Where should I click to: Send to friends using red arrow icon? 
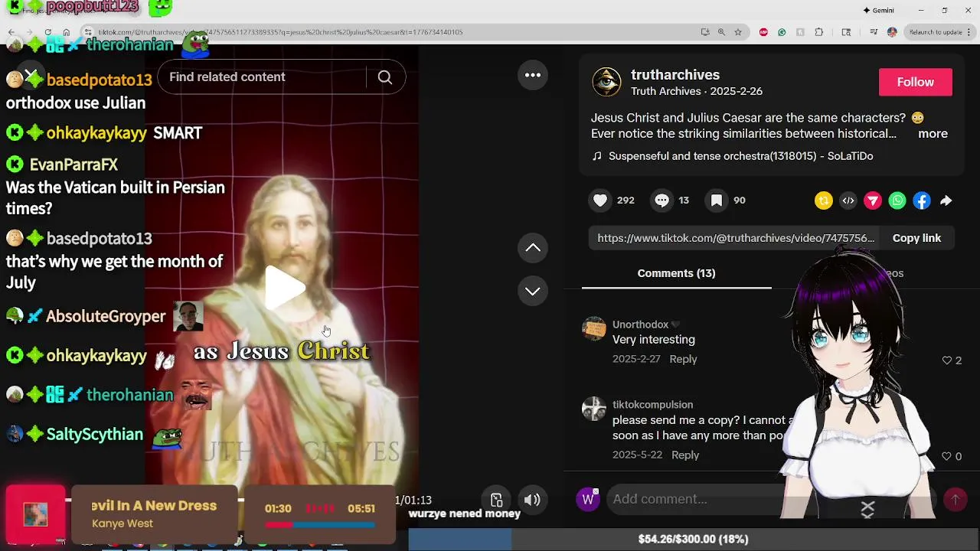point(873,201)
